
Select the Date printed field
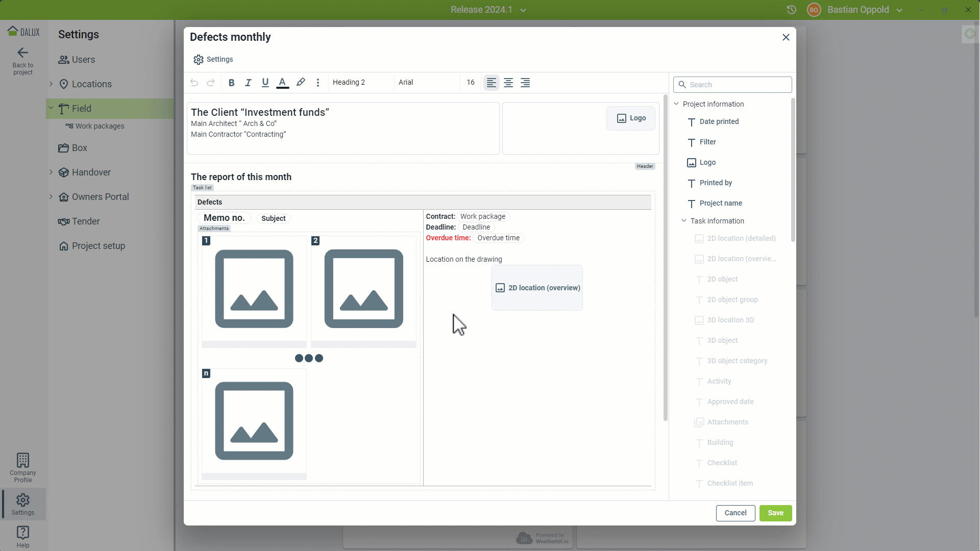[x=719, y=122]
